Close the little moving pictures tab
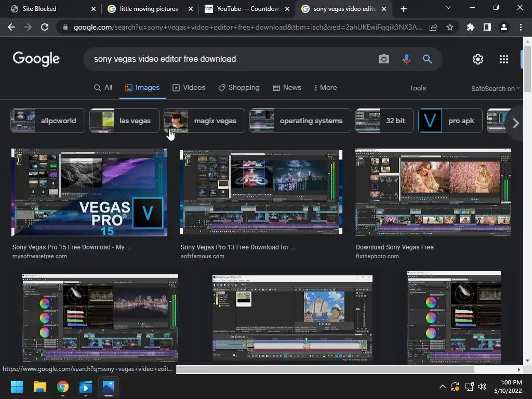 [191, 9]
